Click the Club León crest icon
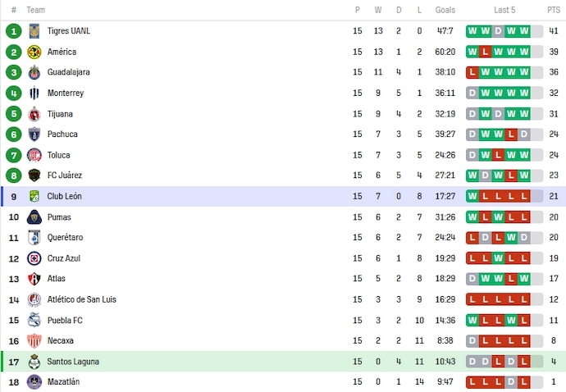Screen dimensions: 566x392 pos(34,197)
